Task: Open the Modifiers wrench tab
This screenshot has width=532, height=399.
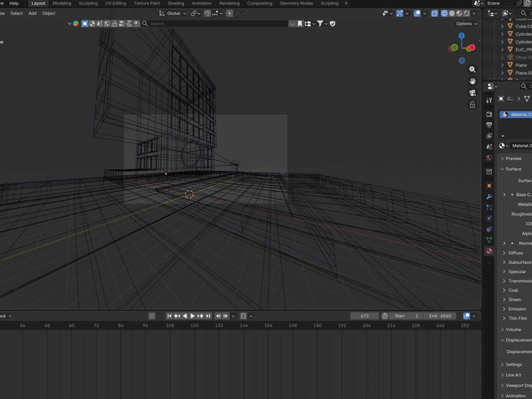Action: (x=489, y=196)
